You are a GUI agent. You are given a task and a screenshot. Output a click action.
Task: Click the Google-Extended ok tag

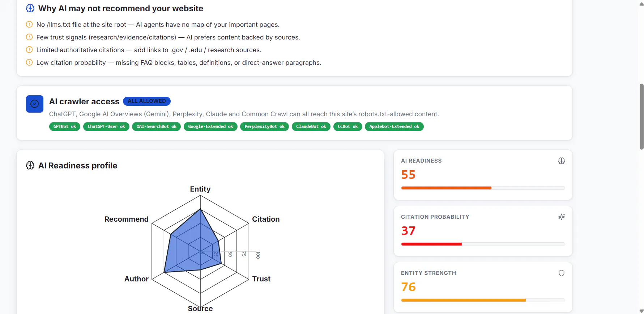(210, 126)
